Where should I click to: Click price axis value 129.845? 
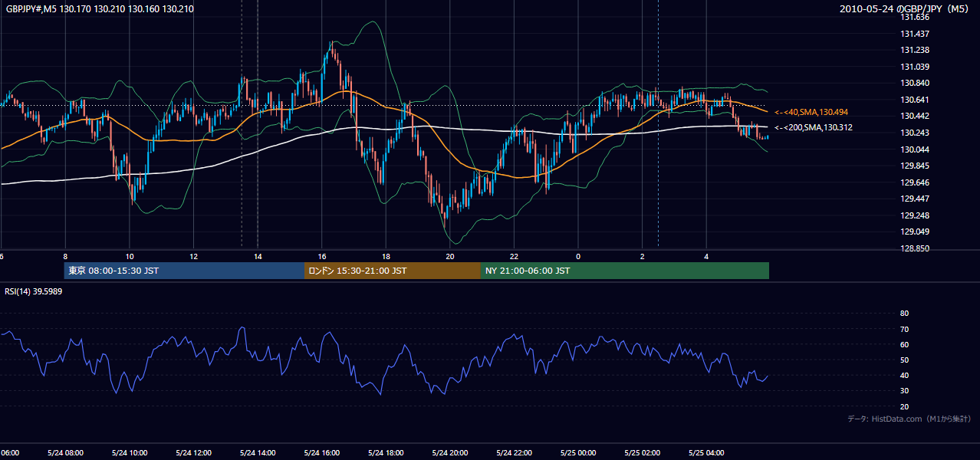click(x=915, y=166)
